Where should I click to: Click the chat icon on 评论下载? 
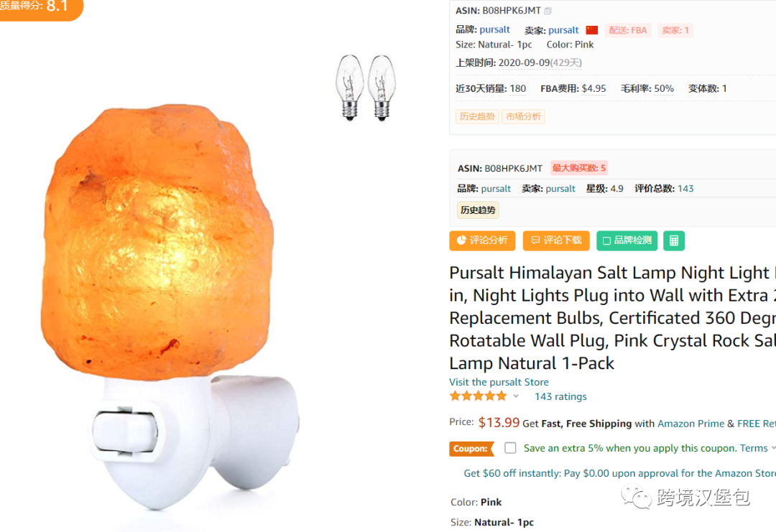(x=535, y=241)
